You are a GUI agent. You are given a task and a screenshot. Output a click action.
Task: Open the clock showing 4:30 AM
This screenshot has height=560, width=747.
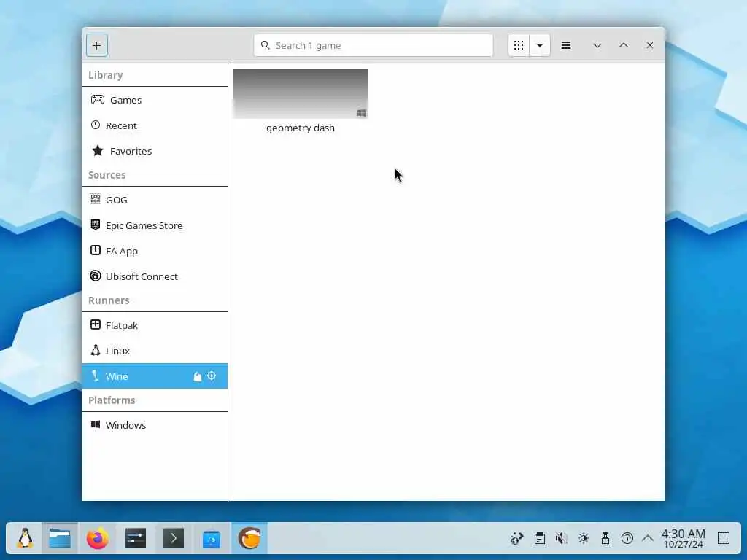pos(683,539)
